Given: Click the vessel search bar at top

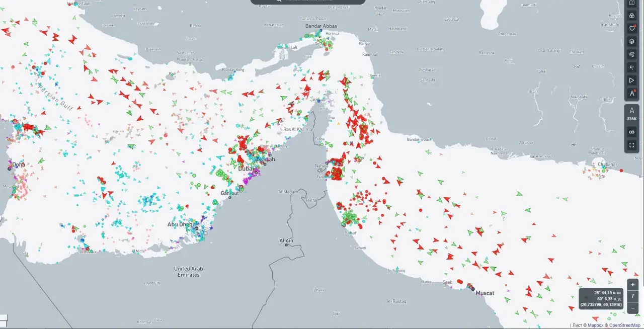Looking at the screenshot, I should 308,2.
